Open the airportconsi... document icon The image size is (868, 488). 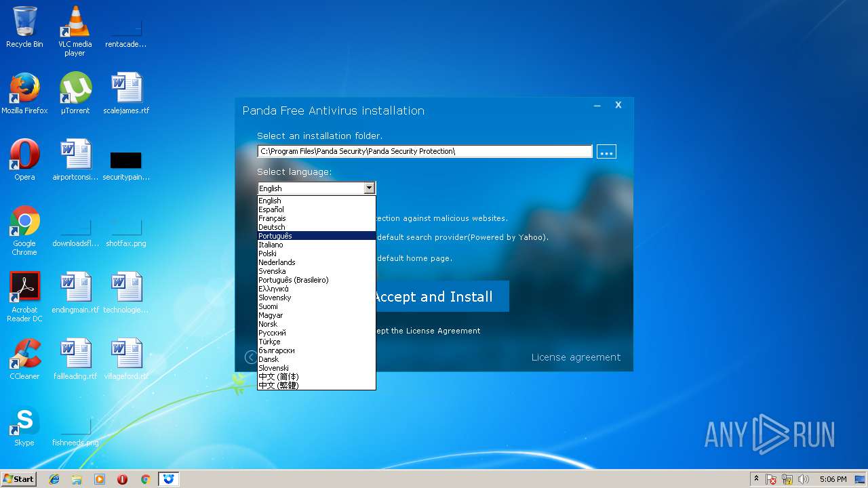point(75,160)
